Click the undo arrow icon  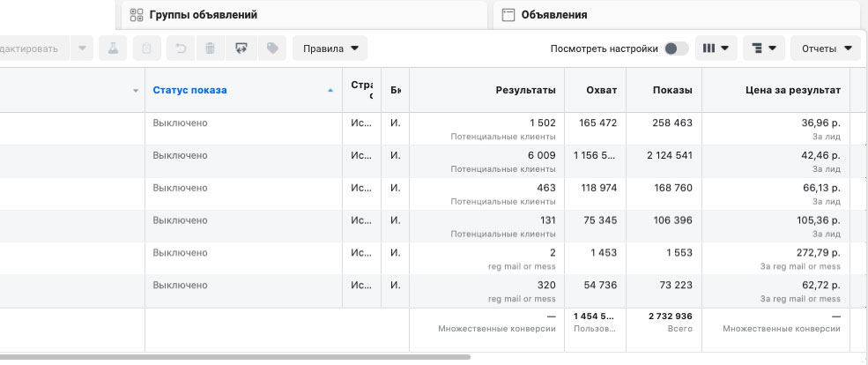(x=181, y=48)
